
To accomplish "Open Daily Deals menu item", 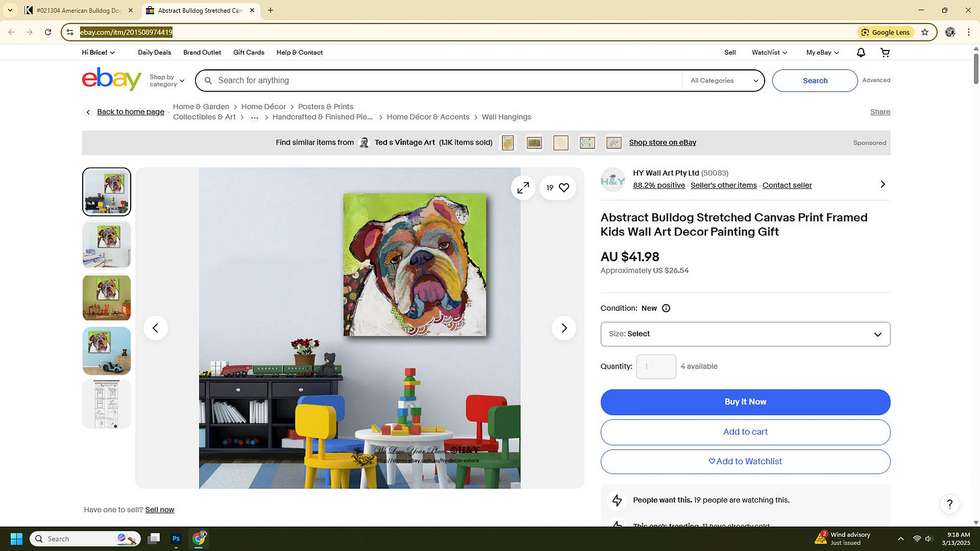I will [x=154, y=52].
